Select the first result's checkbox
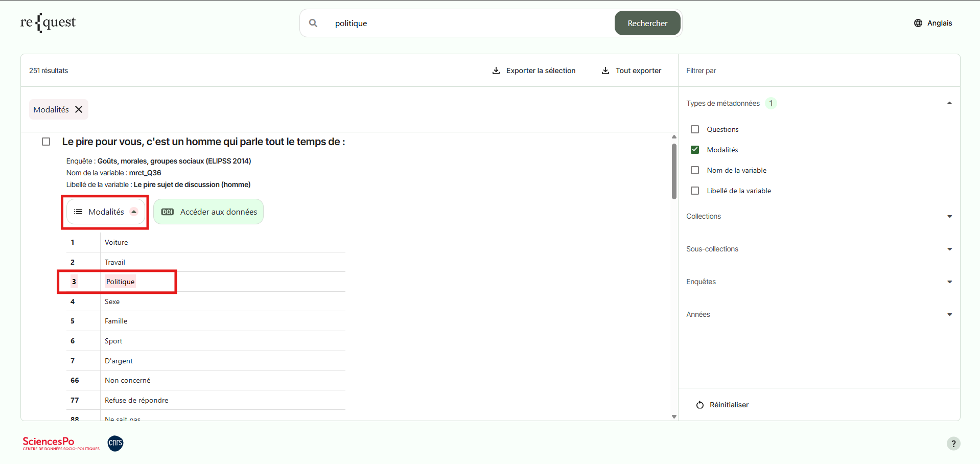Image resolution: width=980 pixels, height=464 pixels. pos(46,142)
